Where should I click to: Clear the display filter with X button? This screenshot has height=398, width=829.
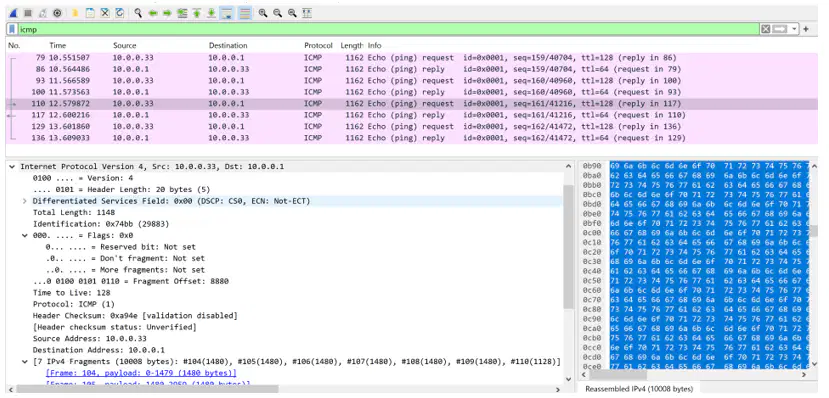pyautogui.click(x=765, y=29)
